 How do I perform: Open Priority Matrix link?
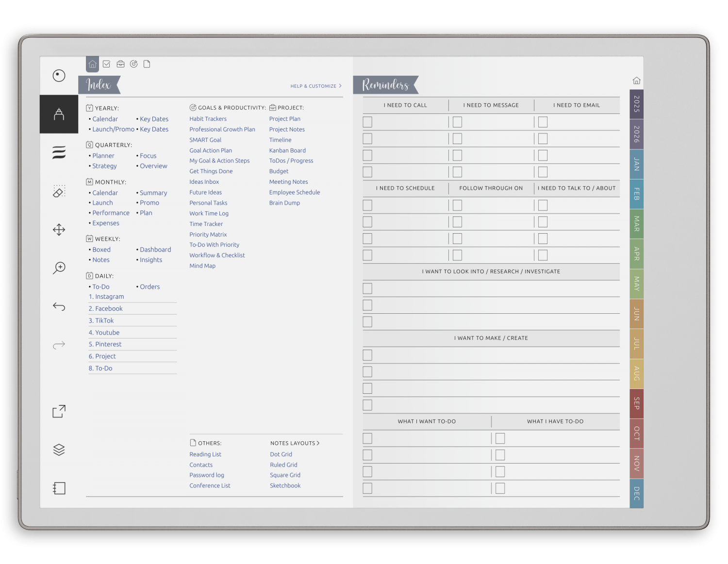tap(208, 234)
